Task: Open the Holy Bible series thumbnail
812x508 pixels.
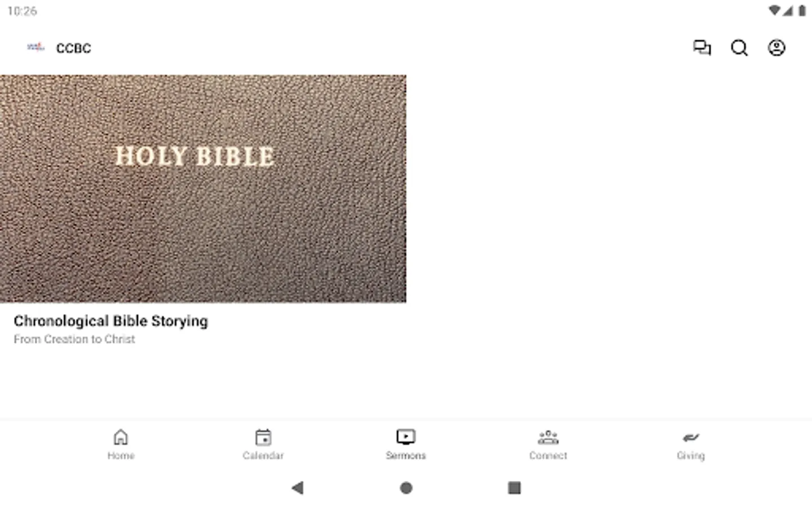Action: tap(203, 189)
